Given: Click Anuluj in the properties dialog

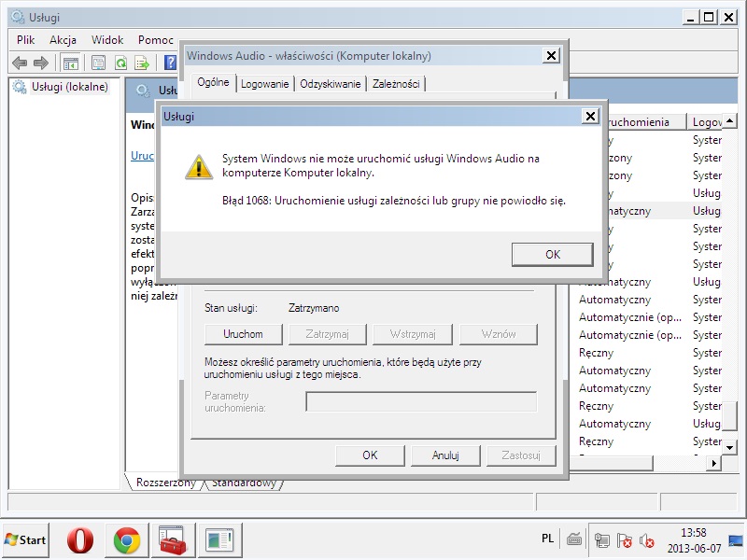Looking at the screenshot, I should (445, 455).
